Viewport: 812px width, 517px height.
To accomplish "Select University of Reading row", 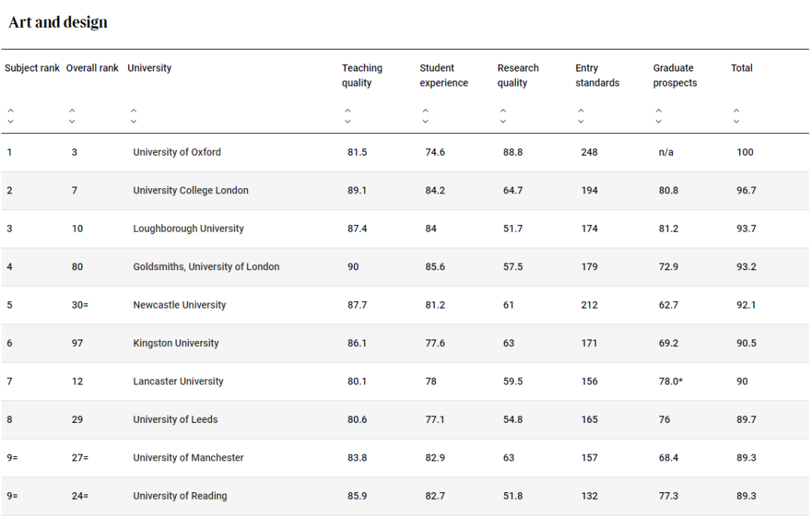I will click(x=180, y=496).
